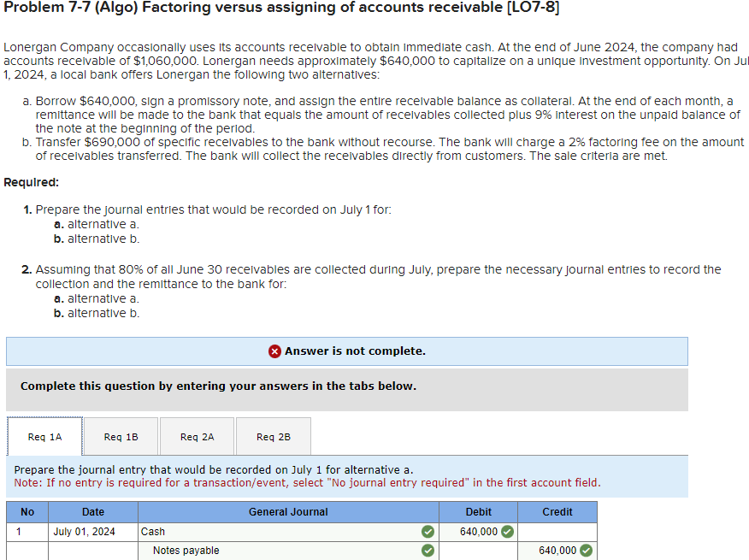749x560 pixels.
Task: Click the checkmark next to the Debit amount
Action: click(507, 531)
